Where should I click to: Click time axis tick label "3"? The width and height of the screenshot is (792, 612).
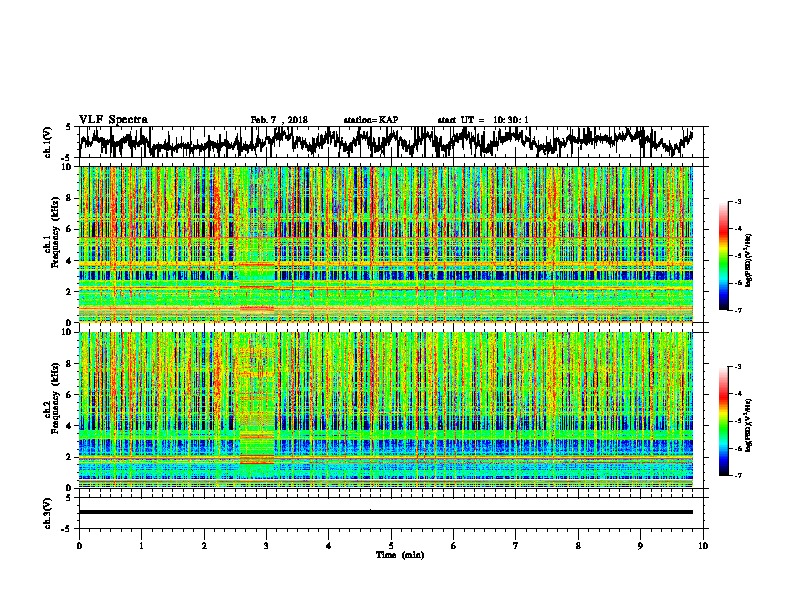click(266, 546)
